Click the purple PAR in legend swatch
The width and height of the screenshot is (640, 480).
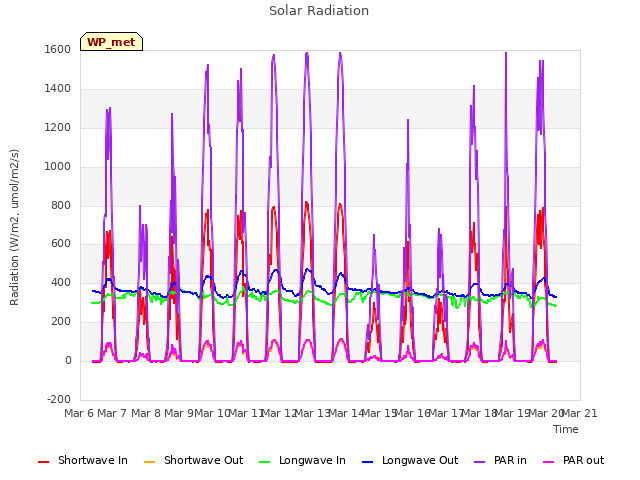point(479,462)
